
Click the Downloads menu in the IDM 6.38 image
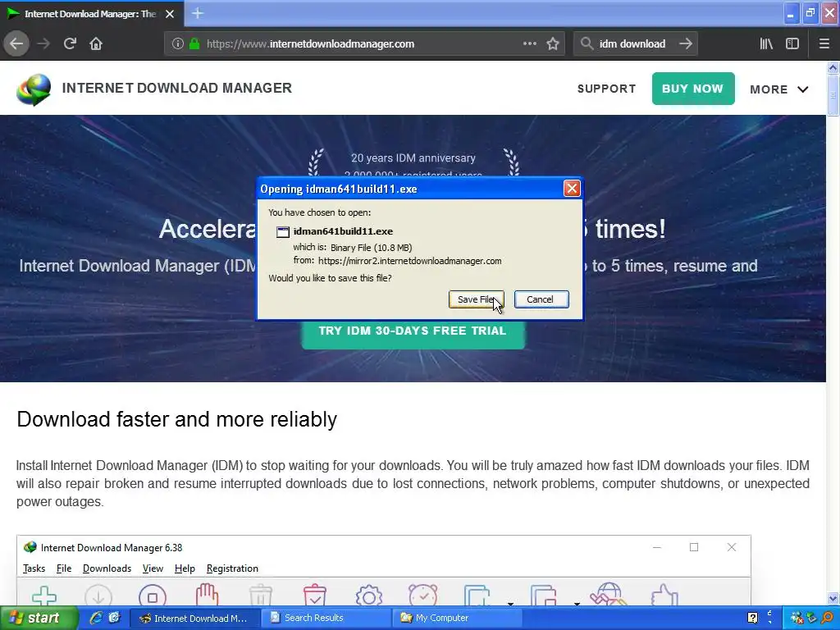click(x=107, y=568)
